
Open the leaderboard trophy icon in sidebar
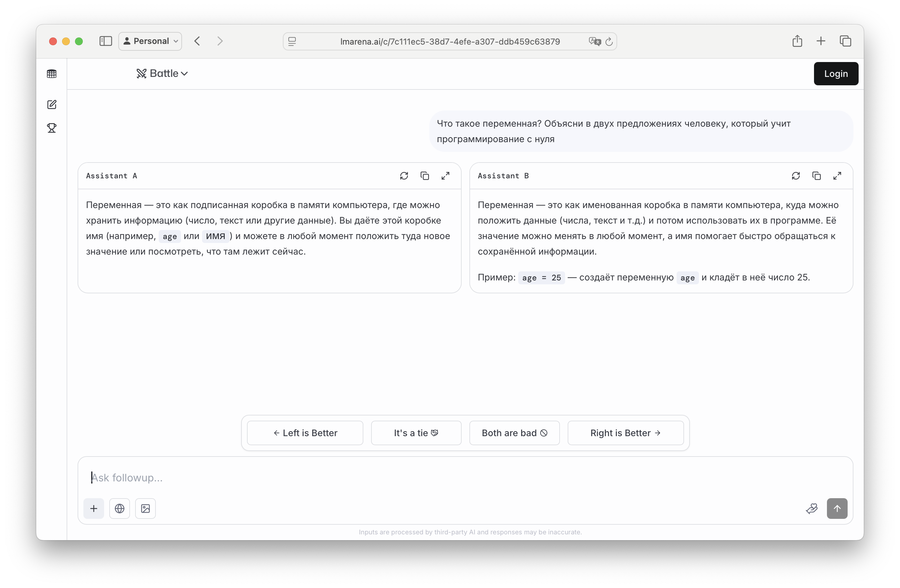point(52,128)
